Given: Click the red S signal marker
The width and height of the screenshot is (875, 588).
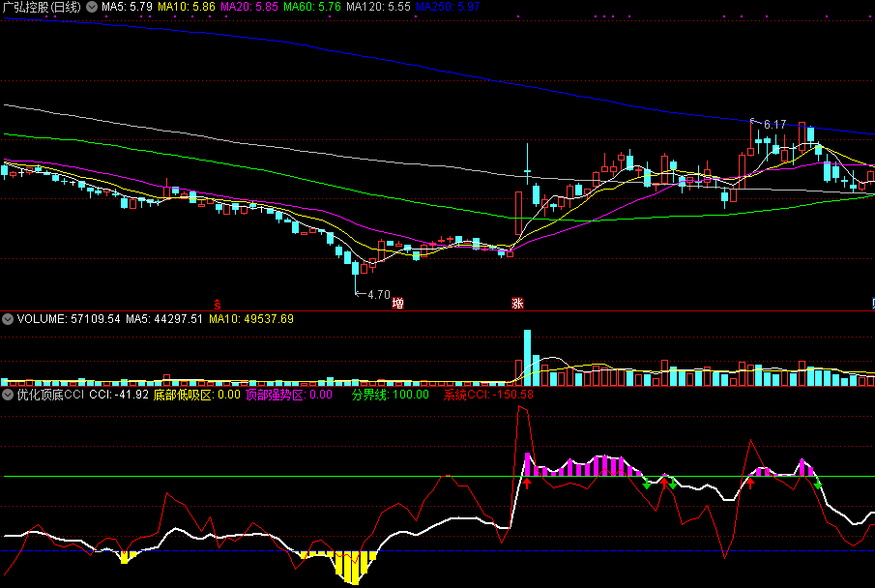Looking at the screenshot, I should point(218,305).
